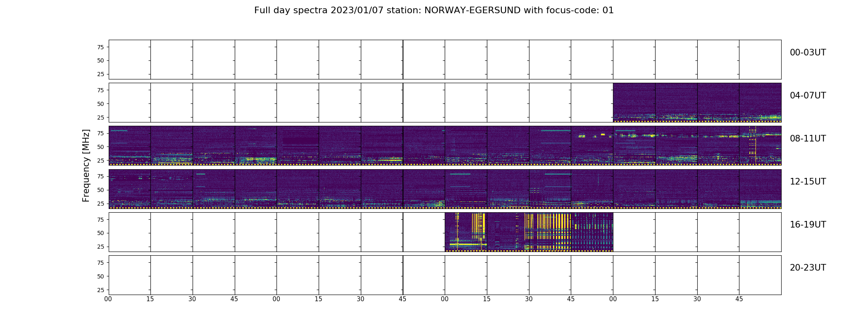Click the plot title naming station NORWAY-EGERSUND
The width and height of the screenshot is (868, 331).
(x=434, y=10)
